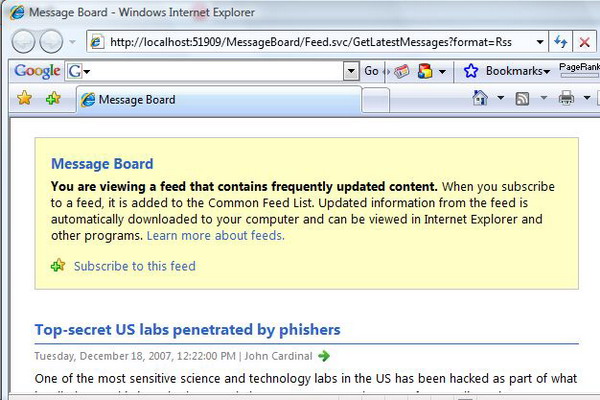Screen dimensions: 600x400
Task: Click the Google toolbar news icon
Action: pos(401,71)
